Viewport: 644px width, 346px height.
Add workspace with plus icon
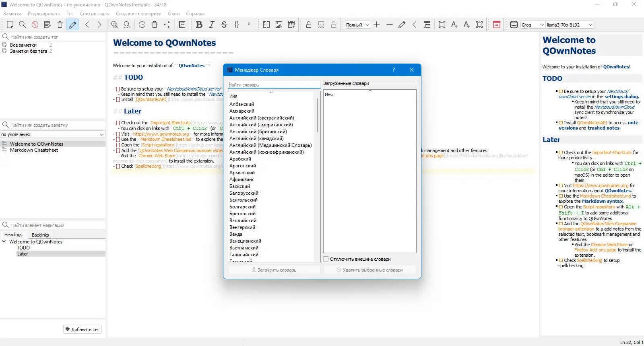377,25
